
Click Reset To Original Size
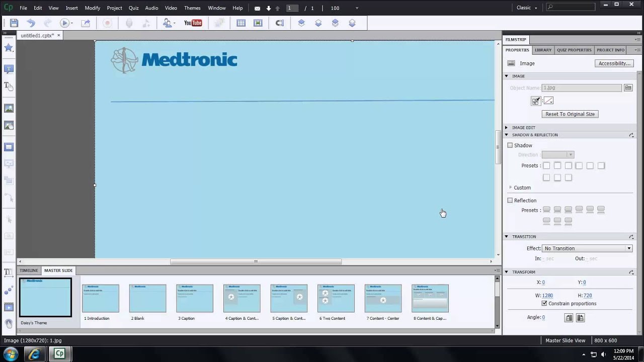pyautogui.click(x=570, y=114)
